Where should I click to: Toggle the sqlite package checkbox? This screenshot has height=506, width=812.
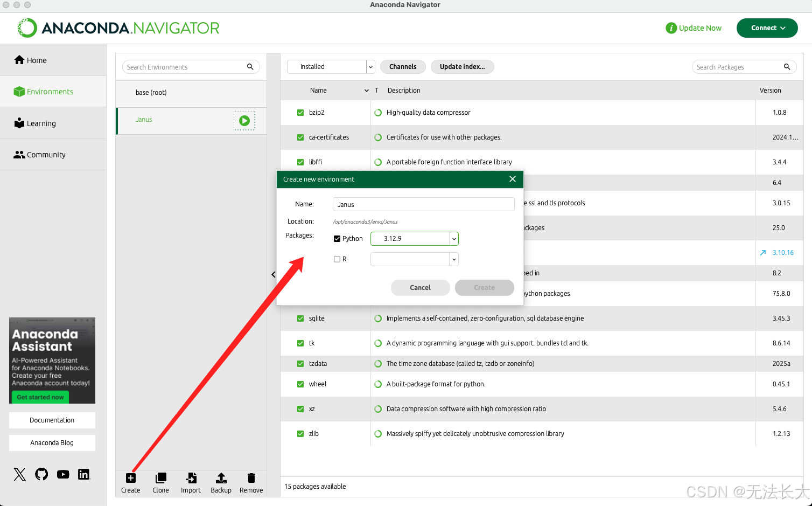tap(300, 318)
